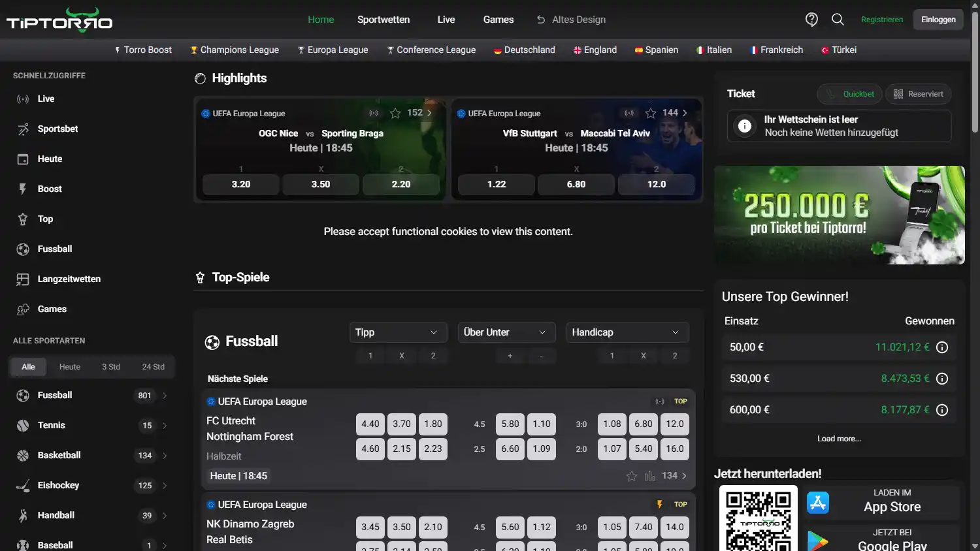Open the Handicap dropdown
980x551 pixels.
[627, 332]
